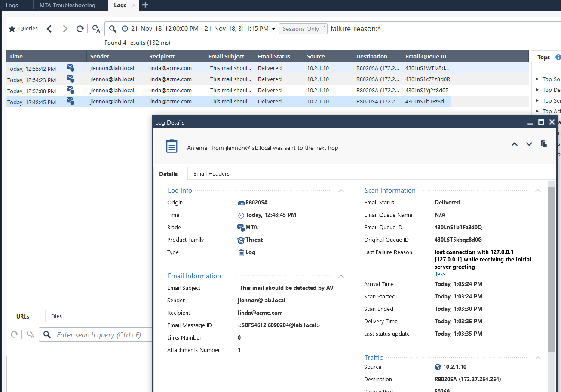Click the MTA blade icon in Log Info
The width and height of the screenshot is (561, 392).
(x=241, y=228)
